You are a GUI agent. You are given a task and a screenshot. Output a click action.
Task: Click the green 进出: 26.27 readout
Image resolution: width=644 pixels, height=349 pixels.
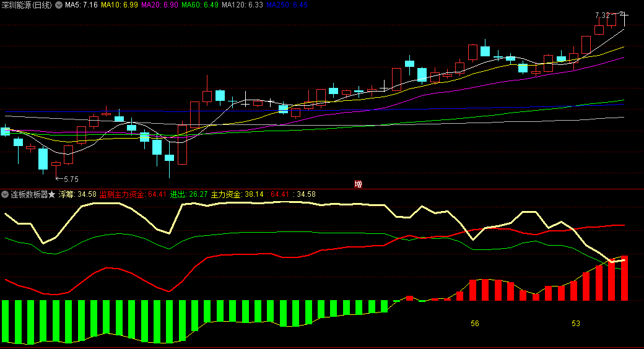point(189,194)
